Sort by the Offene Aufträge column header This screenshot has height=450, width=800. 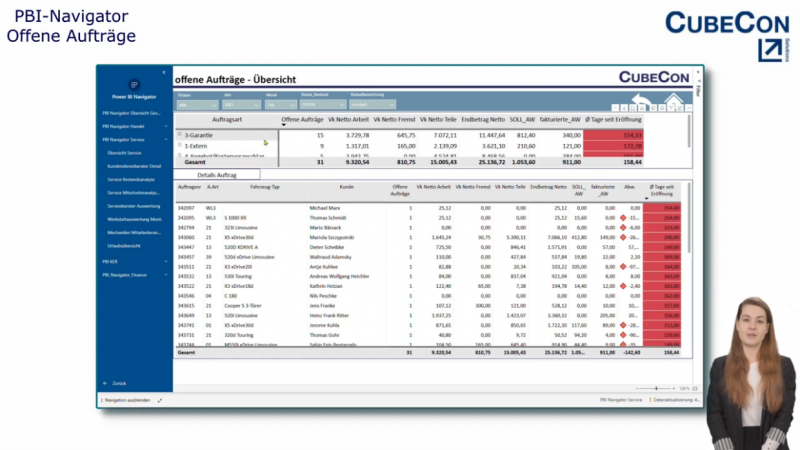pos(302,120)
